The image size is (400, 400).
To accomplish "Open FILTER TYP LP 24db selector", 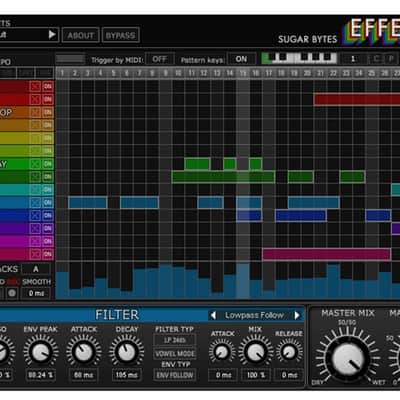I will (x=175, y=340).
